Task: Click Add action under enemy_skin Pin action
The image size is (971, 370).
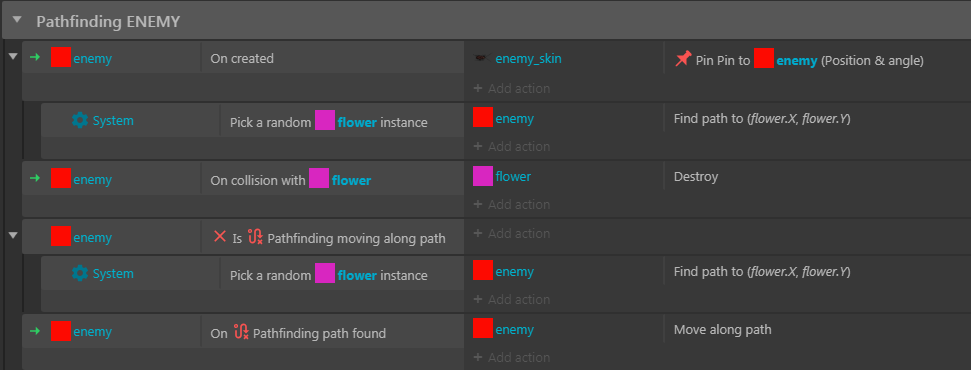Action: click(x=512, y=89)
